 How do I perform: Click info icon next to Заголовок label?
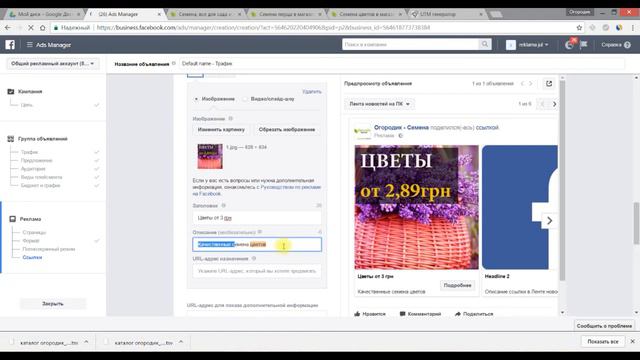pyautogui.click(x=223, y=206)
